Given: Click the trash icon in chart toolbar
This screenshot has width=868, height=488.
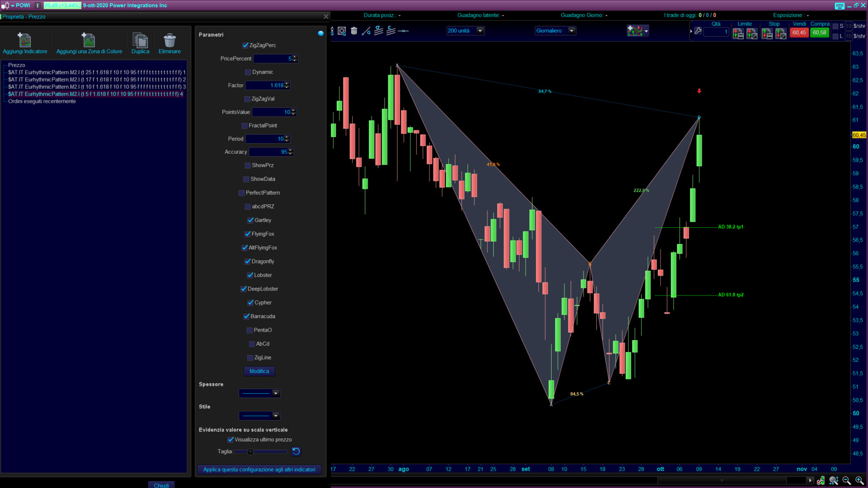Looking at the screenshot, I should pos(354,31).
